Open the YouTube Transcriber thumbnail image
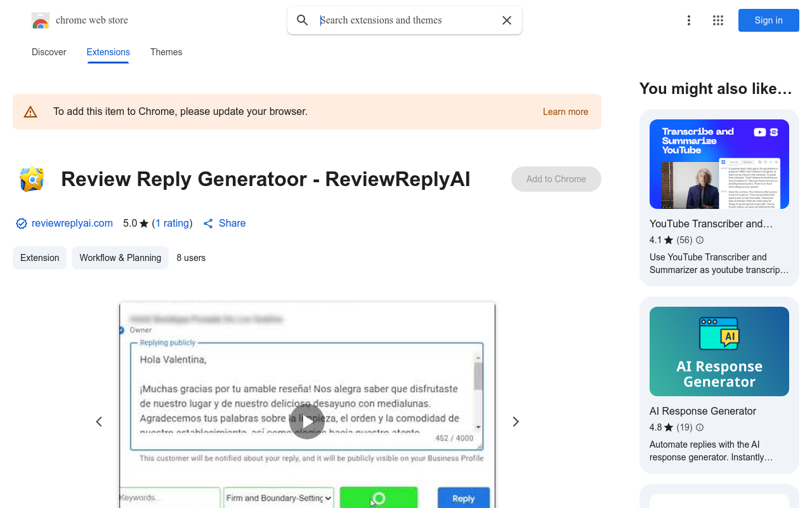 coord(719,164)
